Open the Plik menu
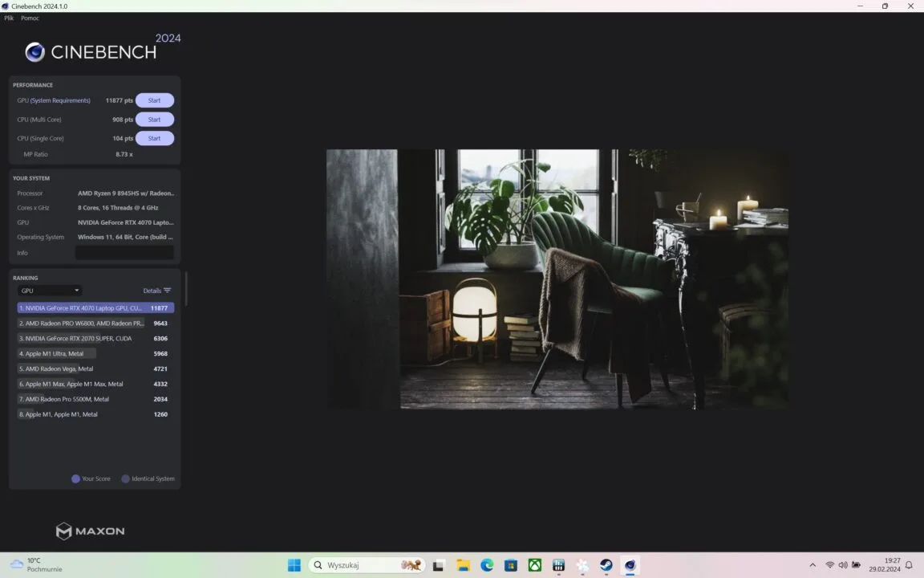The image size is (924, 578). (x=8, y=18)
